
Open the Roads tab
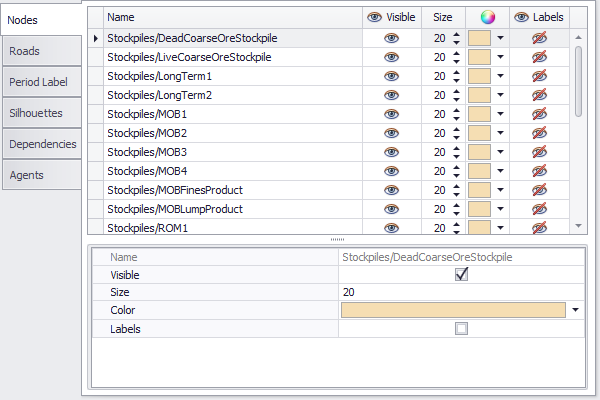[x=42, y=51]
